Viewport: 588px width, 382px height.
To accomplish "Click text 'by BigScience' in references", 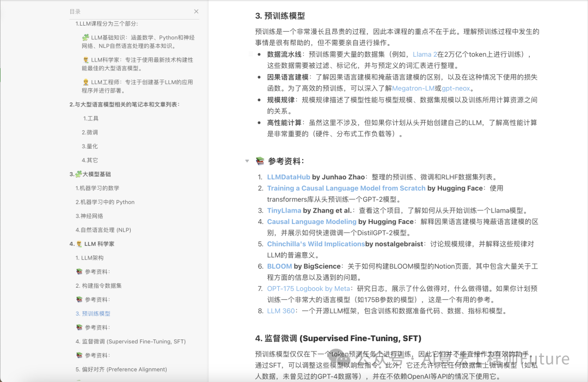I will (317, 266).
